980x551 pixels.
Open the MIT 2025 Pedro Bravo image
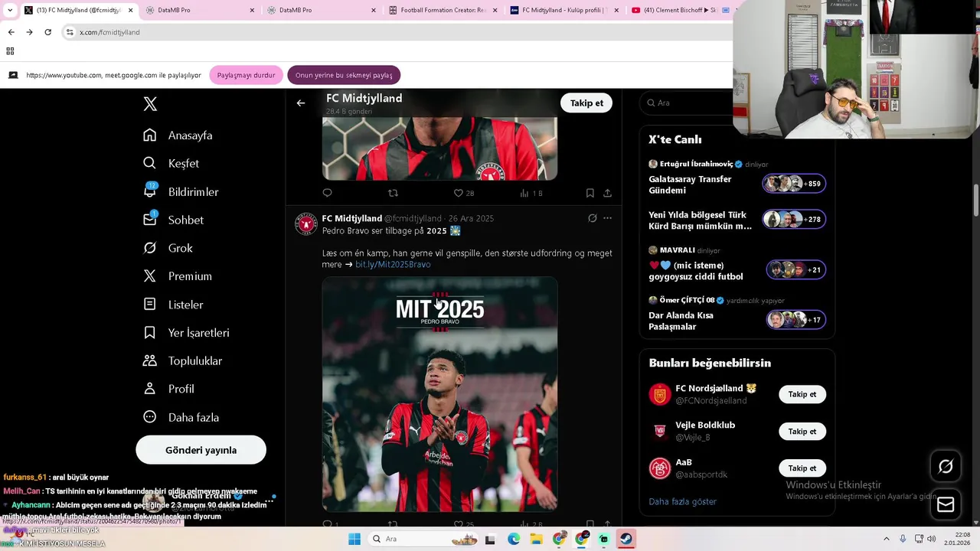pyautogui.click(x=439, y=394)
